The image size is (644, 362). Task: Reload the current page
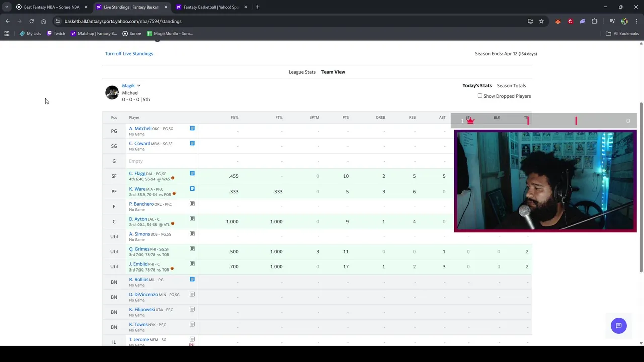(x=31, y=21)
